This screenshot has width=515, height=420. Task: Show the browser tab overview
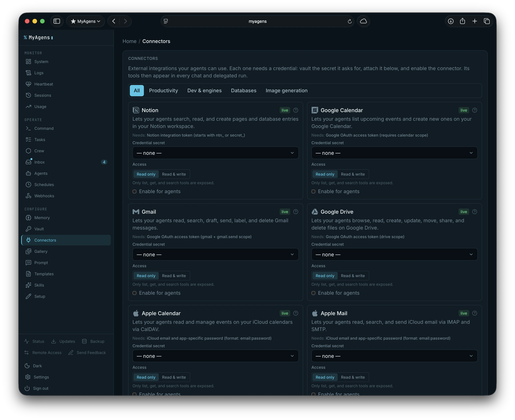pyautogui.click(x=486, y=21)
